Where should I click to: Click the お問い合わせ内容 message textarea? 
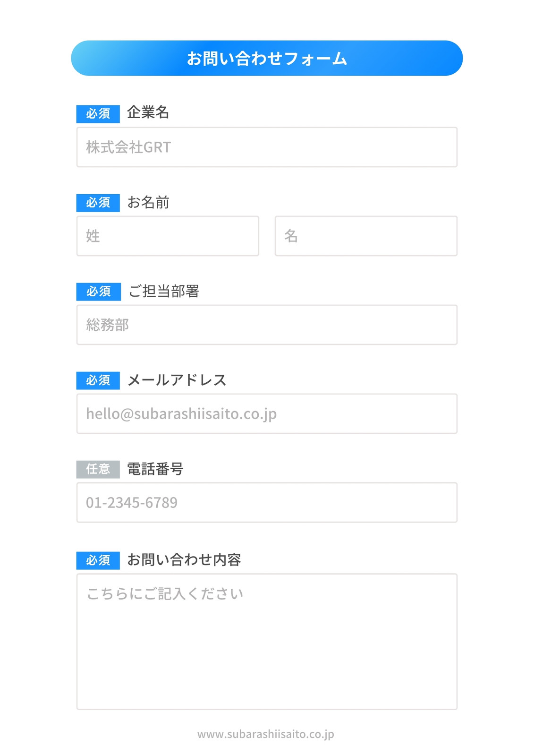267,642
